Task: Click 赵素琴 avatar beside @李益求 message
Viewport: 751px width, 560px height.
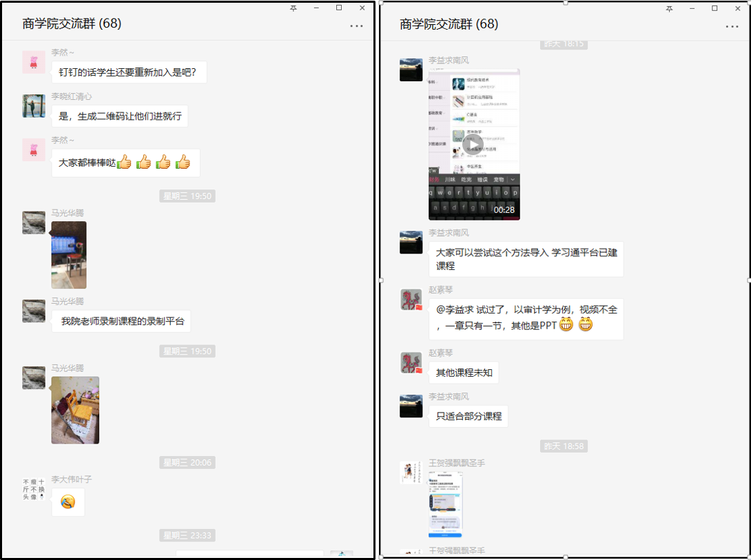Action: pyautogui.click(x=411, y=300)
